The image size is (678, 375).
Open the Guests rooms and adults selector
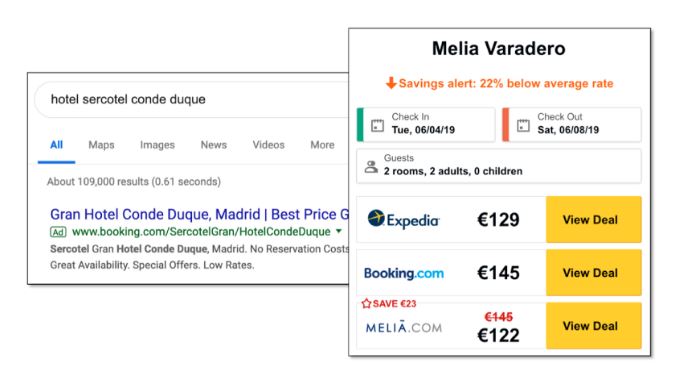(x=499, y=166)
